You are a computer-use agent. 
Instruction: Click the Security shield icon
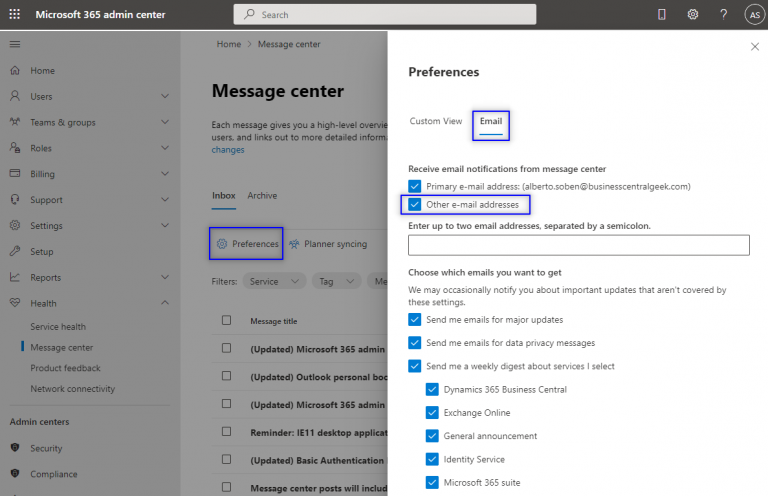tap(15, 448)
